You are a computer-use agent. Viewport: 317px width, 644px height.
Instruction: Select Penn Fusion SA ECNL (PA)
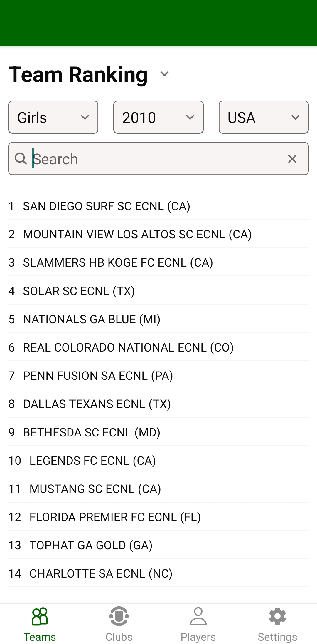click(x=158, y=376)
